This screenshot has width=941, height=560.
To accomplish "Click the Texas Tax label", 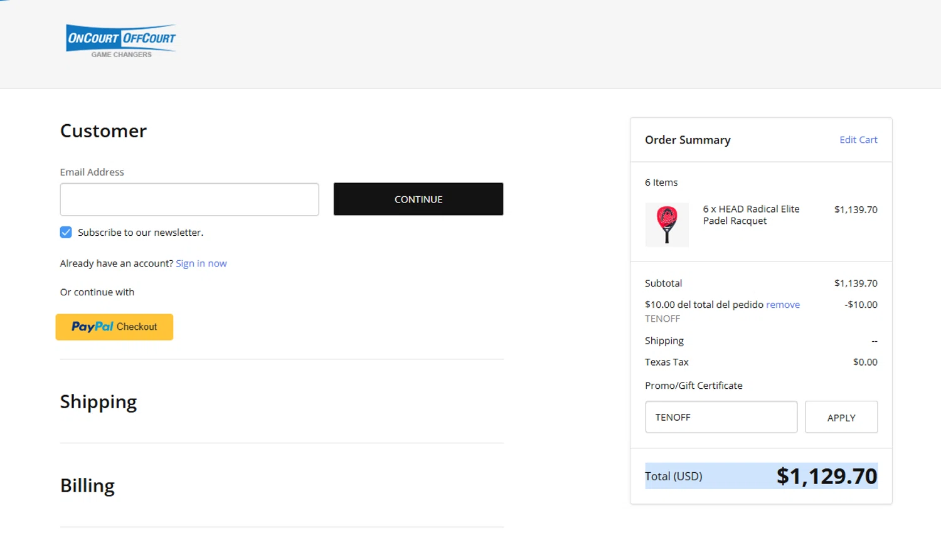I will coord(666,362).
